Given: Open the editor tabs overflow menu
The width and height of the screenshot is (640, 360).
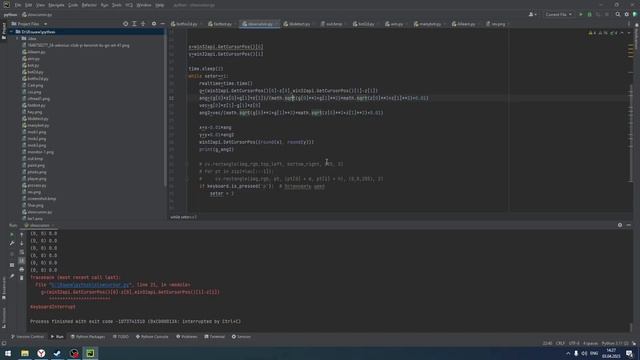Looking at the screenshot, I should [x=629, y=24].
